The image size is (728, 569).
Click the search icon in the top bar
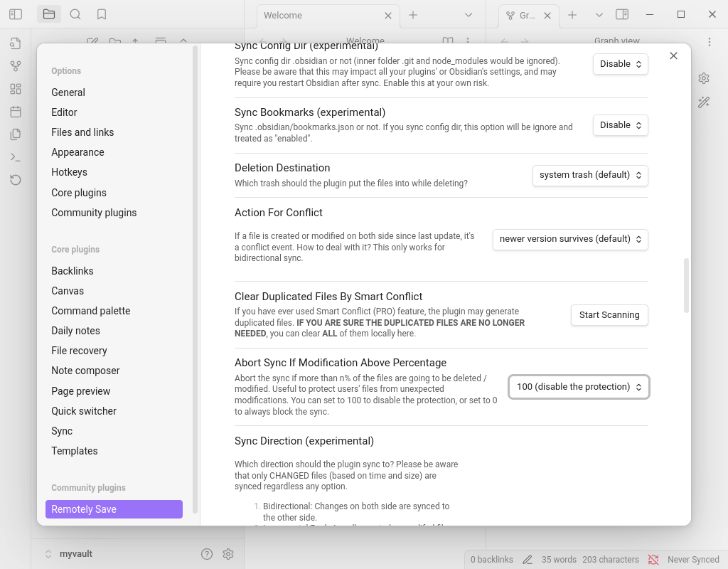[75, 14]
